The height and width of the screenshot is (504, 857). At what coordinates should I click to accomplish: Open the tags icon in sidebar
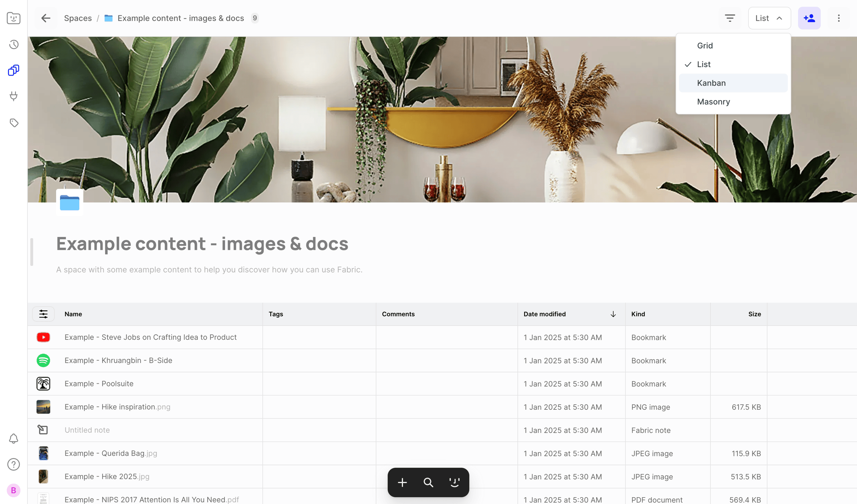click(x=14, y=123)
